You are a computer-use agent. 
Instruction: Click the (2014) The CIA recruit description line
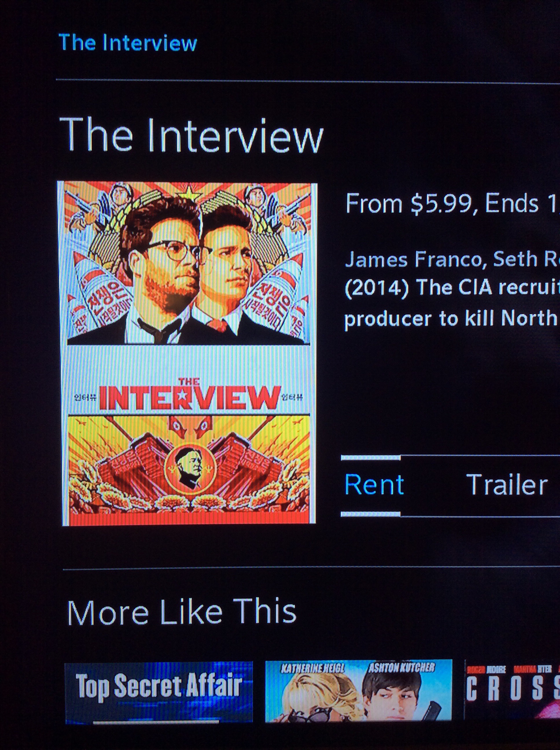[x=452, y=288]
